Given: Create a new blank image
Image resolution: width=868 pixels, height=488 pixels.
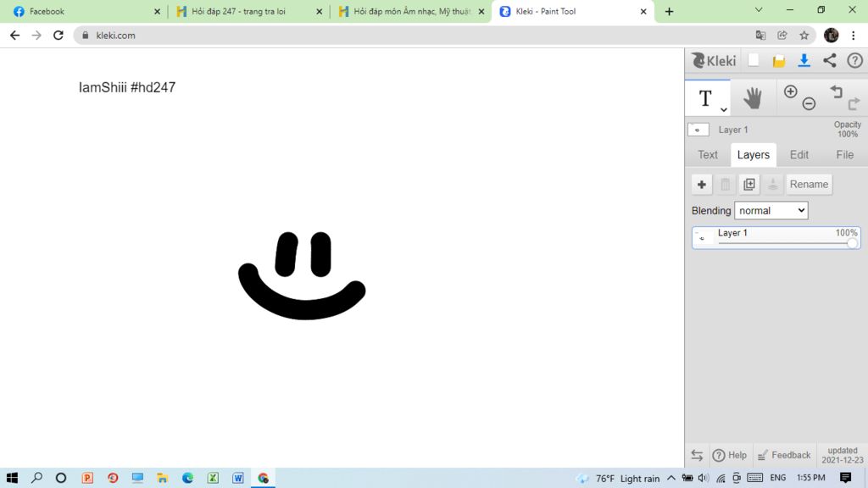Looking at the screenshot, I should pos(754,60).
